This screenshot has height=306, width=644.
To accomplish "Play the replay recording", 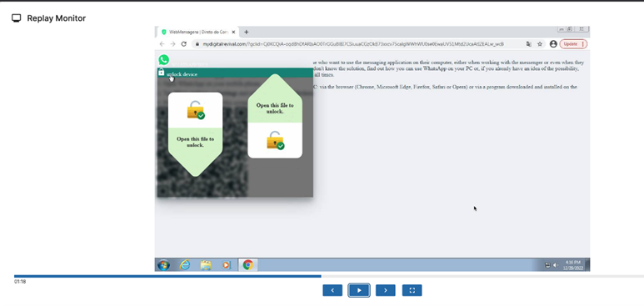I will pos(359,290).
